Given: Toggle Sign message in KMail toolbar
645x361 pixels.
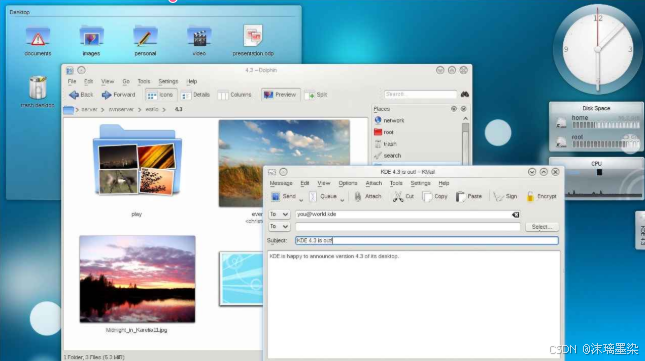Looking at the screenshot, I should [505, 197].
